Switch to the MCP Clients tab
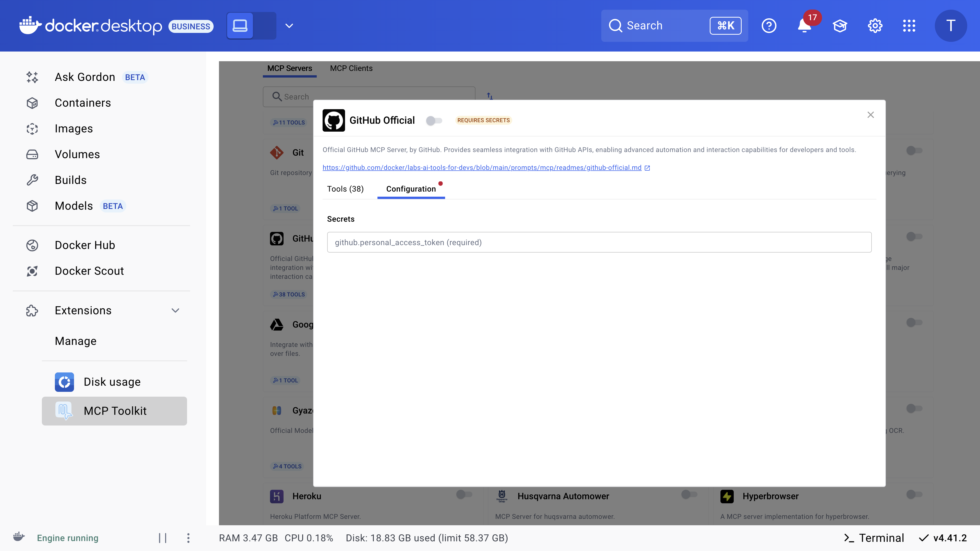This screenshot has height=551, width=980. (351, 68)
